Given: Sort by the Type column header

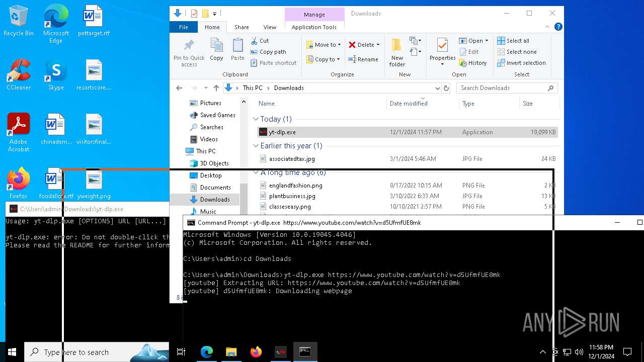Looking at the screenshot, I should [x=489, y=104].
